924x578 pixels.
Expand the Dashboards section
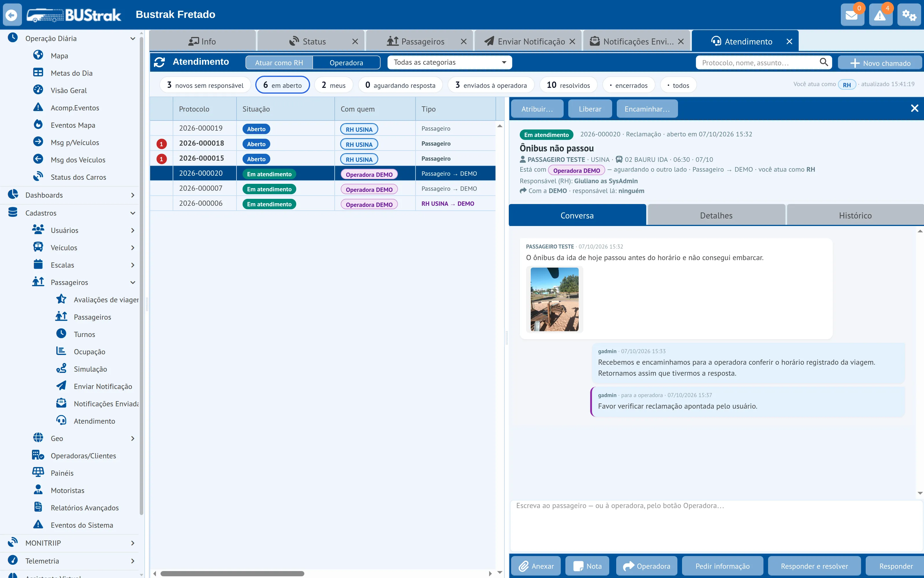point(133,195)
